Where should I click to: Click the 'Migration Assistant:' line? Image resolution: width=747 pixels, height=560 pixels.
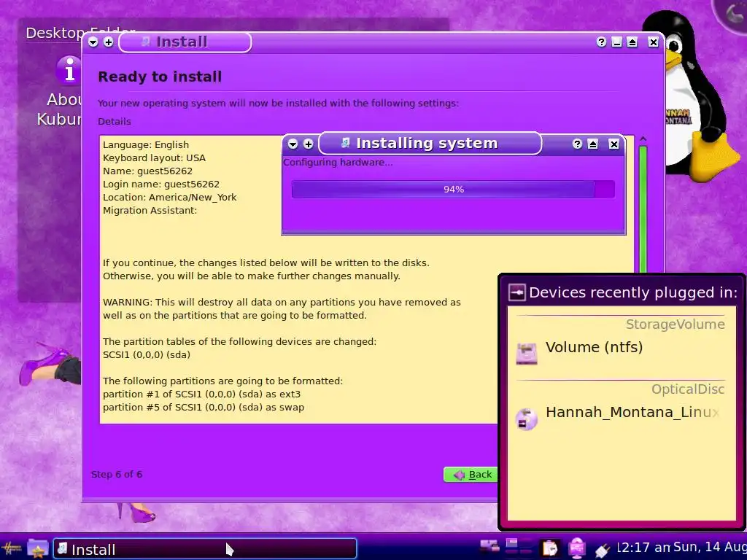coord(150,211)
